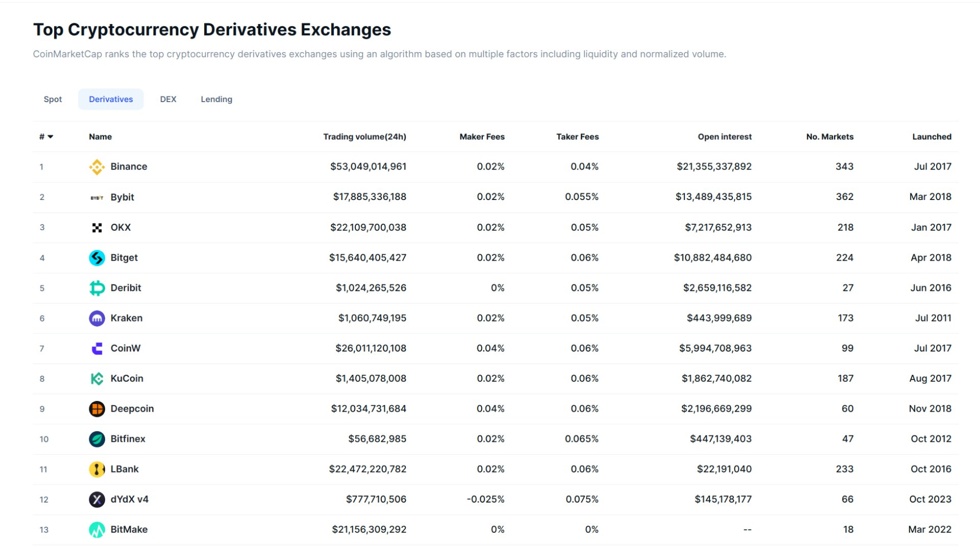The width and height of the screenshot is (980, 551).
Task: Click the KuCoin exchange logo
Action: coord(96,378)
